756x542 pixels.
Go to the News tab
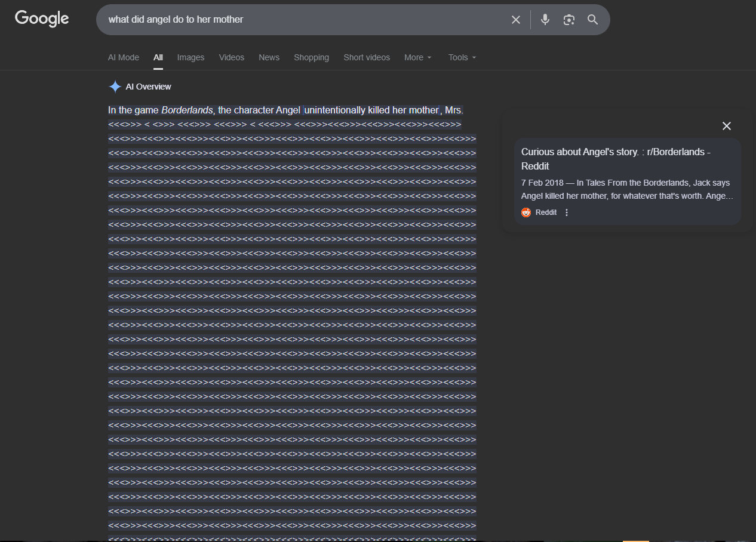click(269, 57)
